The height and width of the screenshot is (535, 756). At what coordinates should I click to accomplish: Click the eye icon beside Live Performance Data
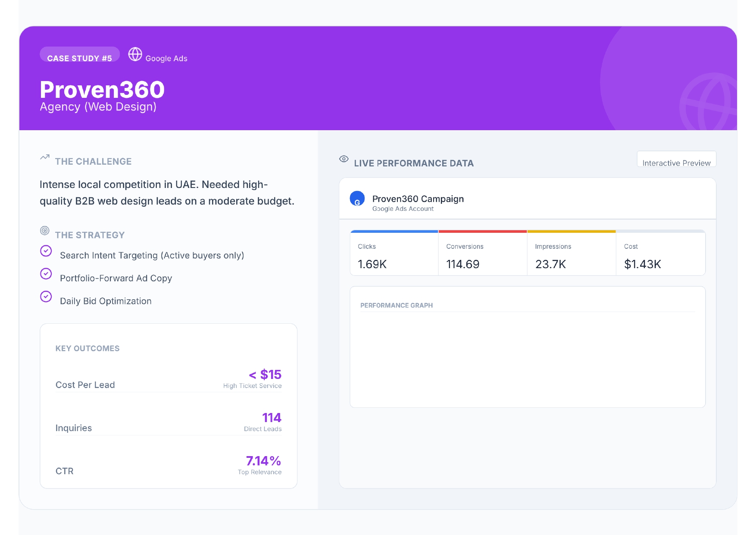click(344, 159)
